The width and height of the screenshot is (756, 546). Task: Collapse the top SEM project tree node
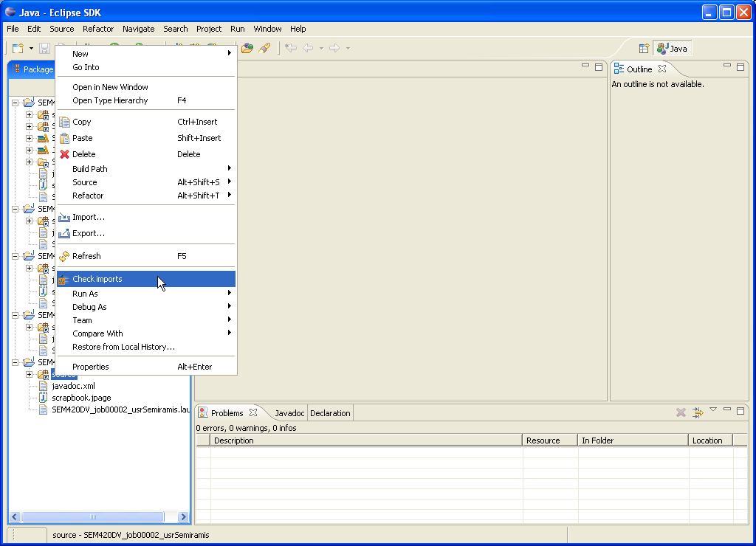15,103
